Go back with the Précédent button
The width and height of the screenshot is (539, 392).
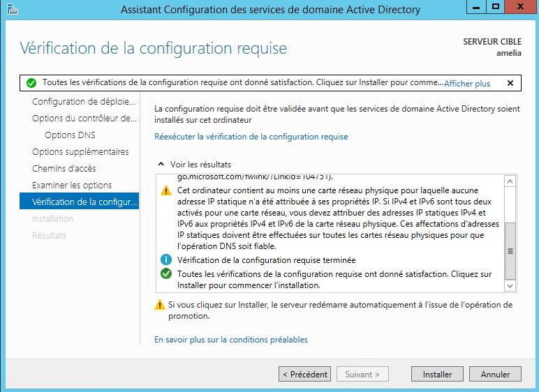point(304,375)
